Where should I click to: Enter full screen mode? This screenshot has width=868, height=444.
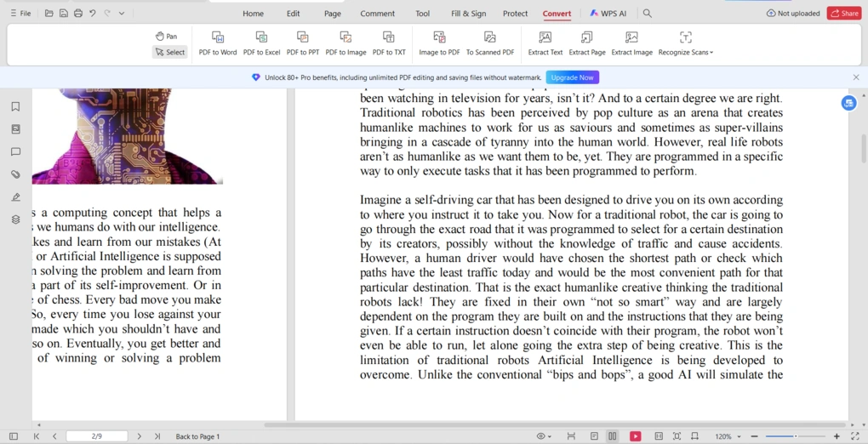coord(854,436)
